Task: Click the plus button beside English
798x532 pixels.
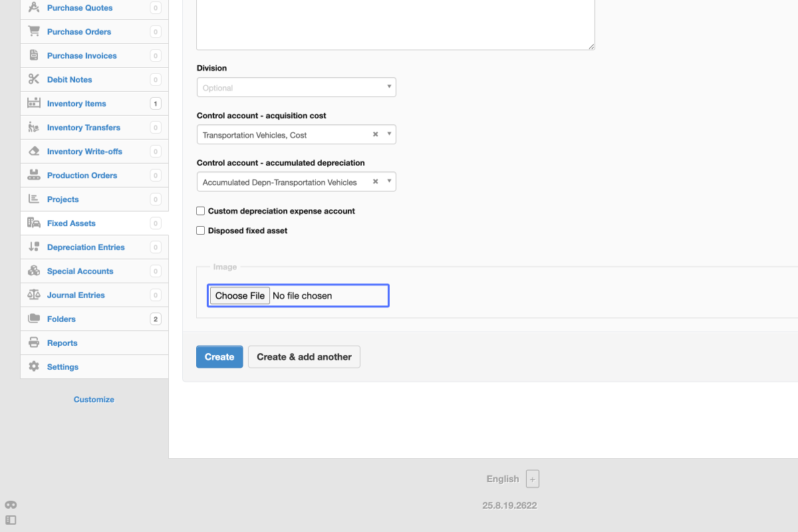Action: pyautogui.click(x=533, y=479)
